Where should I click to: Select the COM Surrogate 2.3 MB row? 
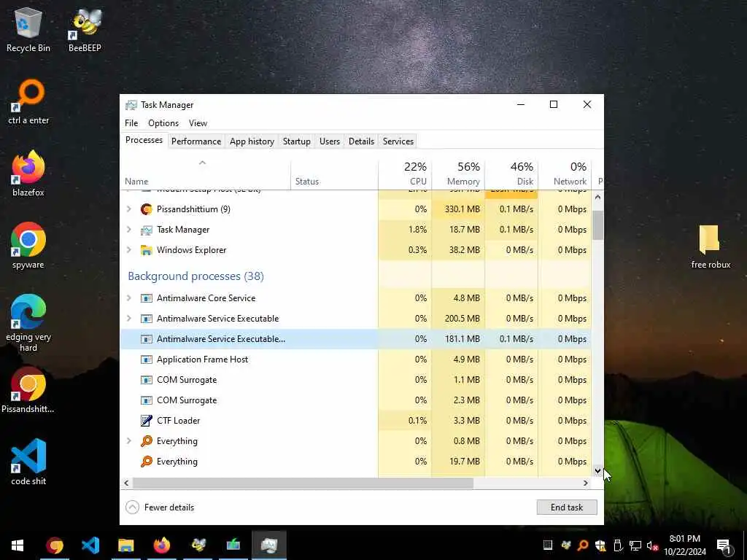click(356, 400)
